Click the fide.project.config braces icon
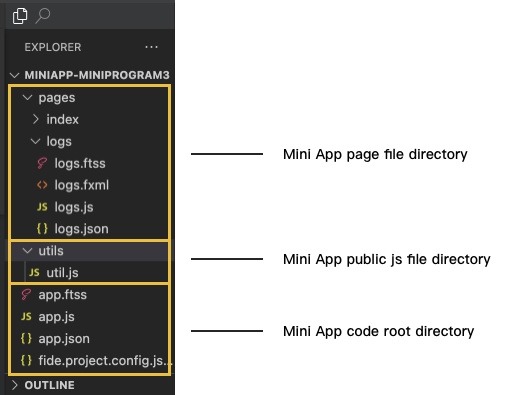The width and height of the screenshot is (528, 395). (26, 360)
